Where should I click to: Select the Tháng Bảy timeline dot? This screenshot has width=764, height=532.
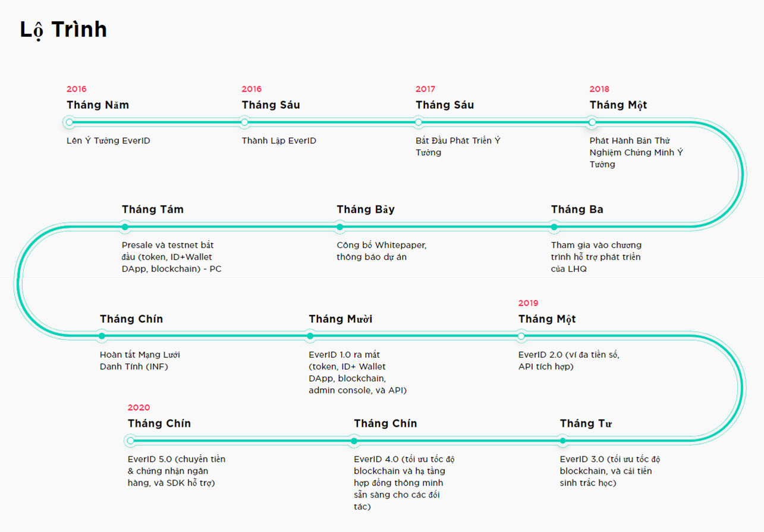339,227
